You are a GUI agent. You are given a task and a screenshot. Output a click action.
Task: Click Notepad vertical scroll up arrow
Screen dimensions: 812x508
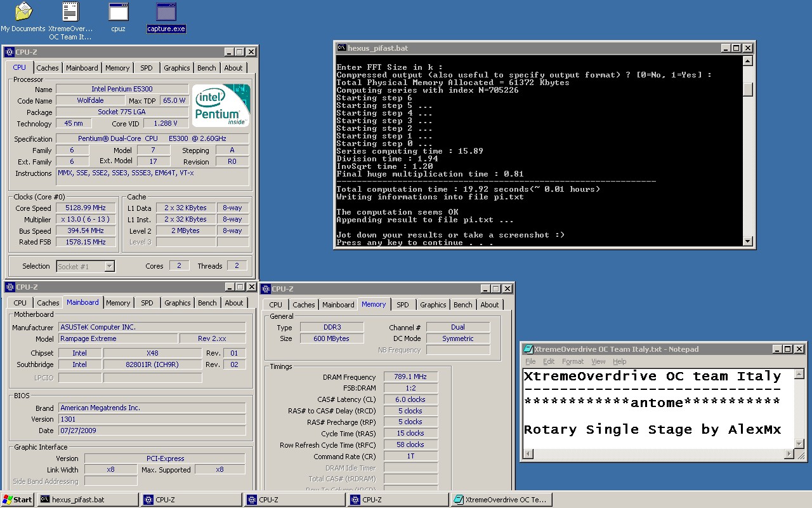coord(799,374)
